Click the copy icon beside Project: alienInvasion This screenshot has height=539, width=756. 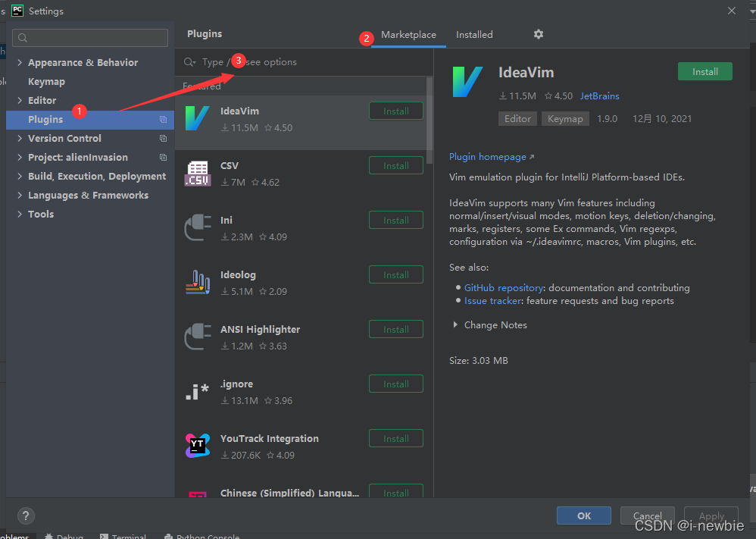click(x=163, y=158)
